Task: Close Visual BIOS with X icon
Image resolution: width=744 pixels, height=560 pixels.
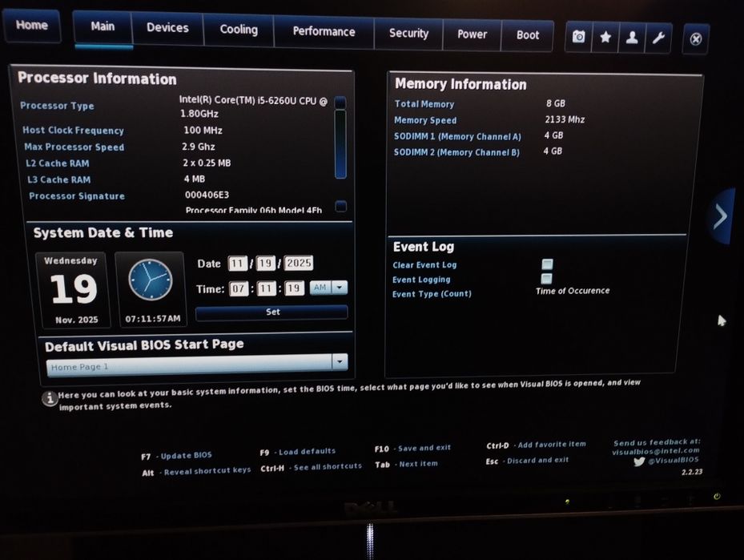Action: [696, 39]
